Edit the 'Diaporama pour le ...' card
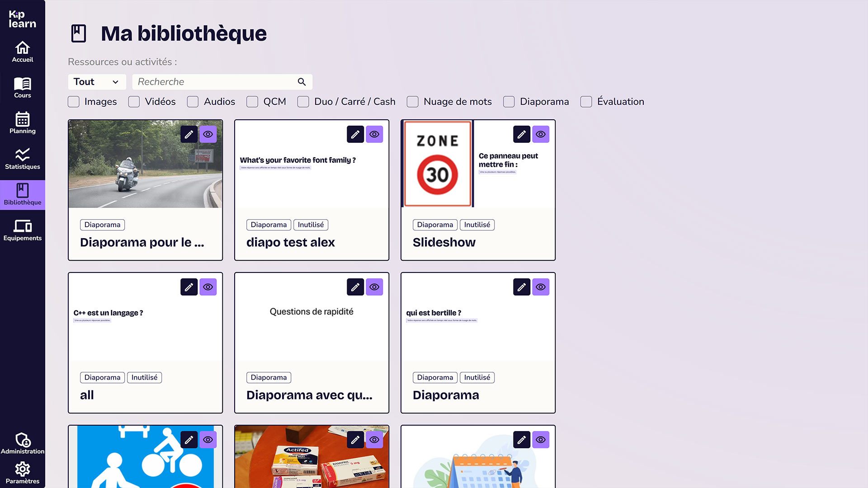The height and width of the screenshot is (488, 868). 189,134
